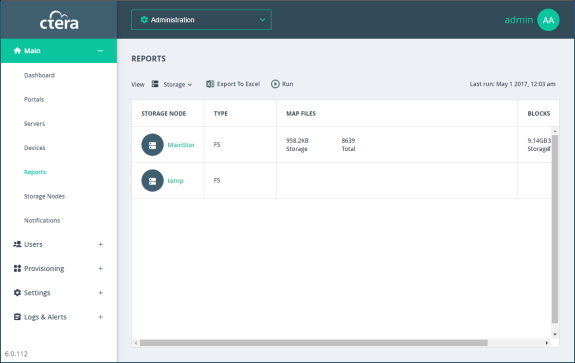The height and width of the screenshot is (363, 575).
Task: Click the vertical scrollbar thumb
Action: point(555,229)
